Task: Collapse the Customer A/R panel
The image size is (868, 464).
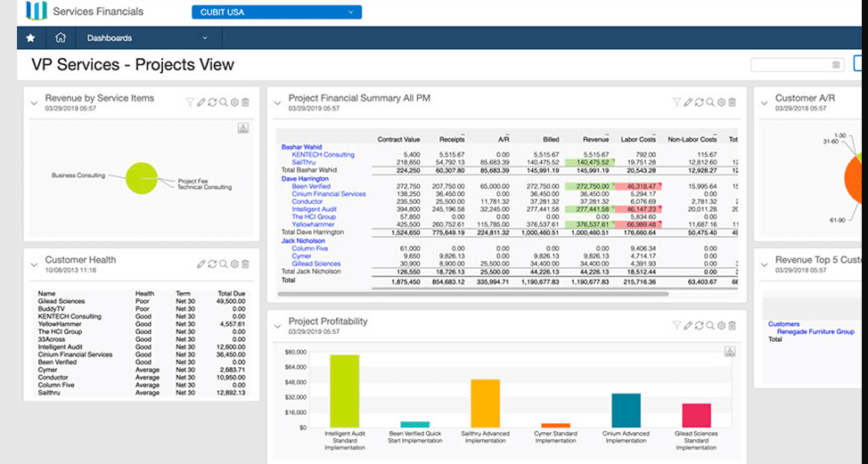Action: click(x=764, y=103)
